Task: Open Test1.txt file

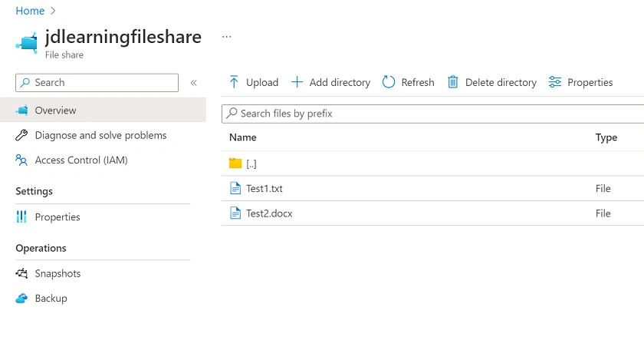Action: click(264, 188)
